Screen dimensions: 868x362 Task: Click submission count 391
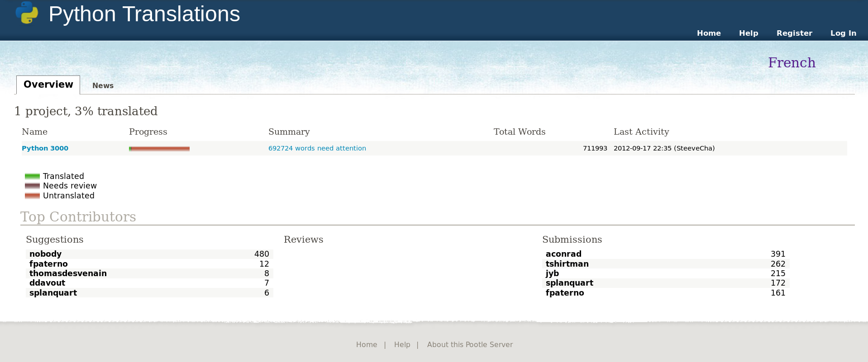[778, 254]
